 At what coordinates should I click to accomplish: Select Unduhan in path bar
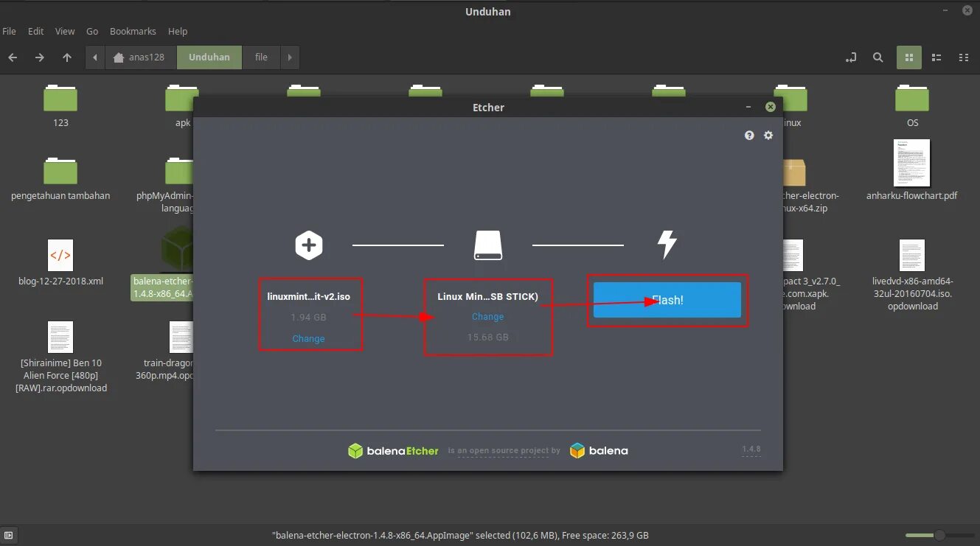(209, 57)
